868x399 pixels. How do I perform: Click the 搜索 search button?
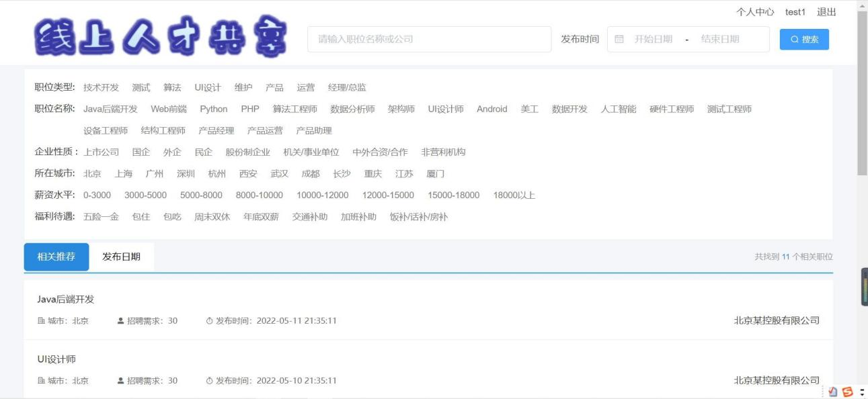pos(804,40)
